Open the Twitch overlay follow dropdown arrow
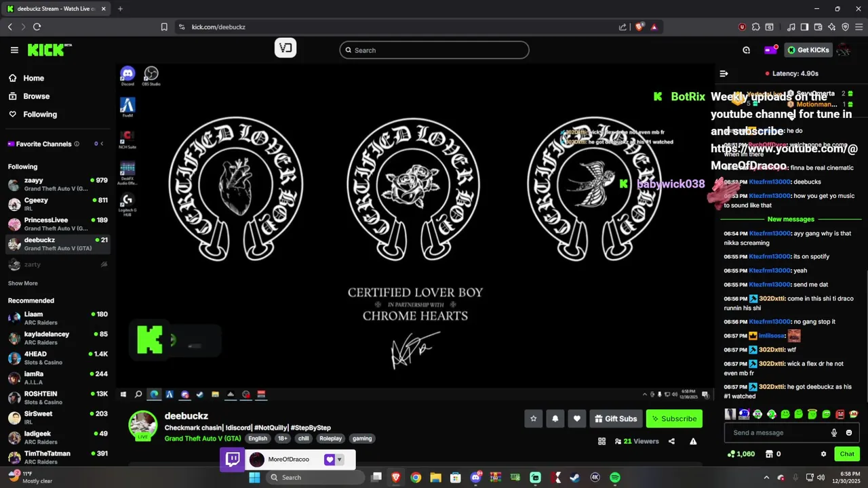Screen dimensions: 868x488 339,460
